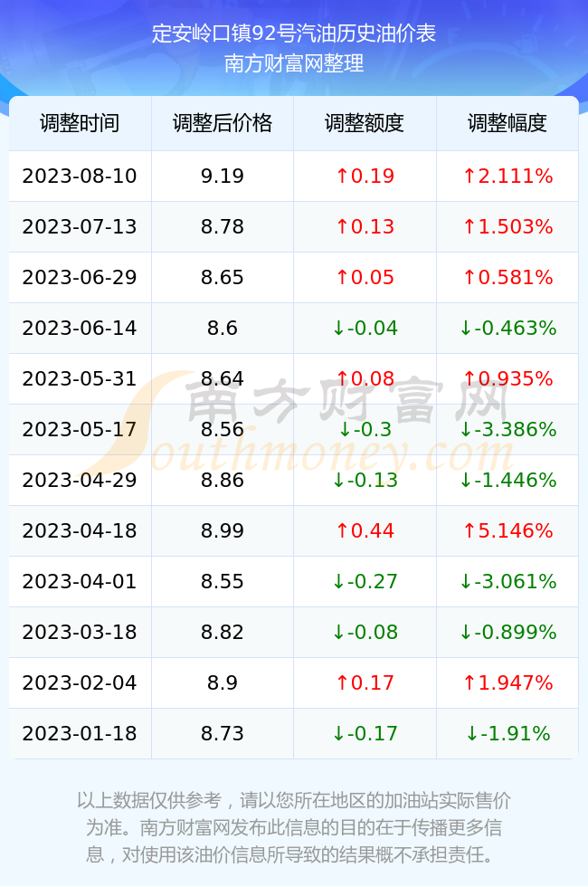Click the ↑1.947% percentage value
Image resolution: width=588 pixels, height=887 pixels.
click(x=507, y=682)
